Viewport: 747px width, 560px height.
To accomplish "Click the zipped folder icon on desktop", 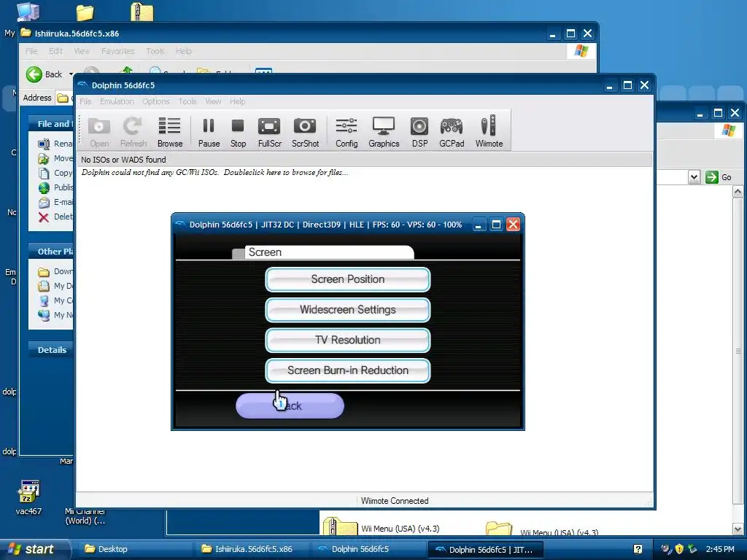I will (142, 12).
